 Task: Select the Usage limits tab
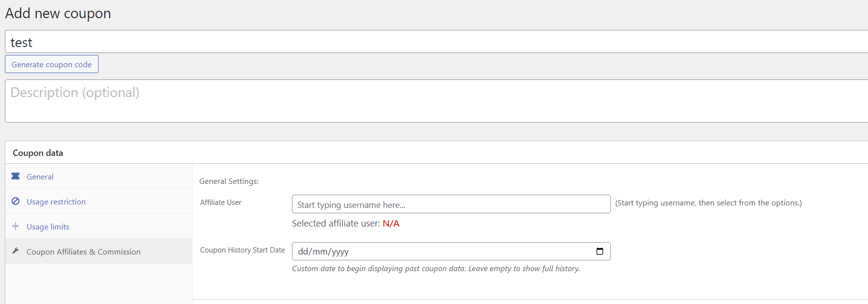tap(48, 227)
